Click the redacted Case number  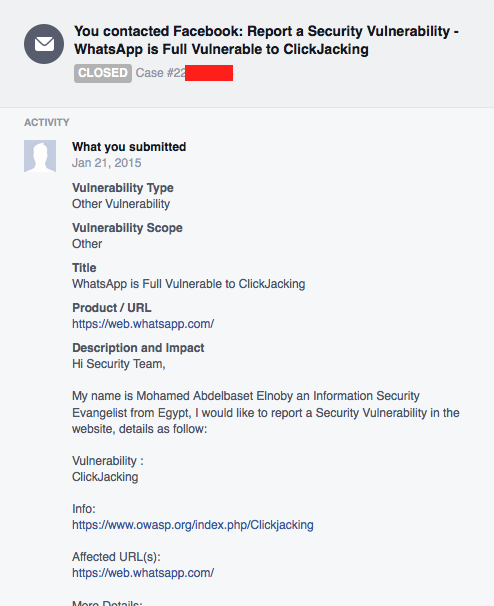[x=184, y=73]
